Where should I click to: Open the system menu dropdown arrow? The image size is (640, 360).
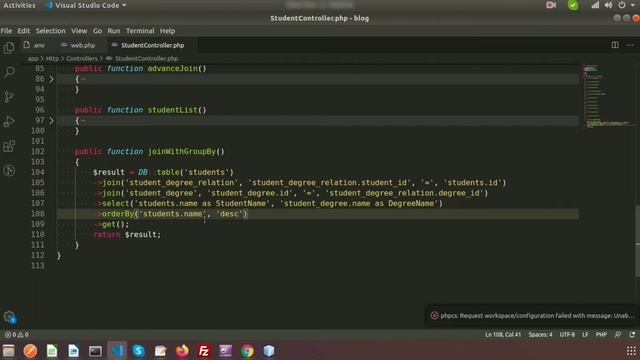point(633,5)
